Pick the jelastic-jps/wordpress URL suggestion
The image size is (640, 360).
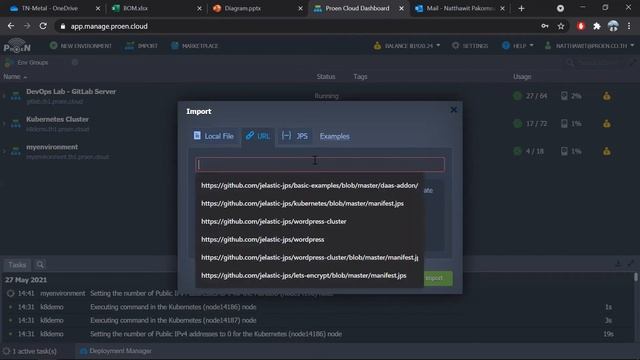coord(309,239)
